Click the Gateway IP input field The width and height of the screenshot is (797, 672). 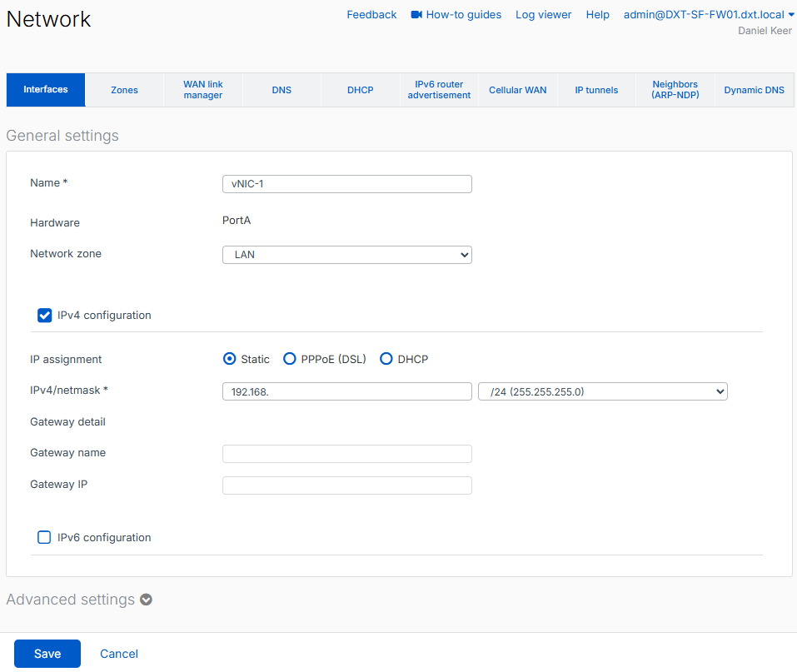pyautogui.click(x=346, y=485)
